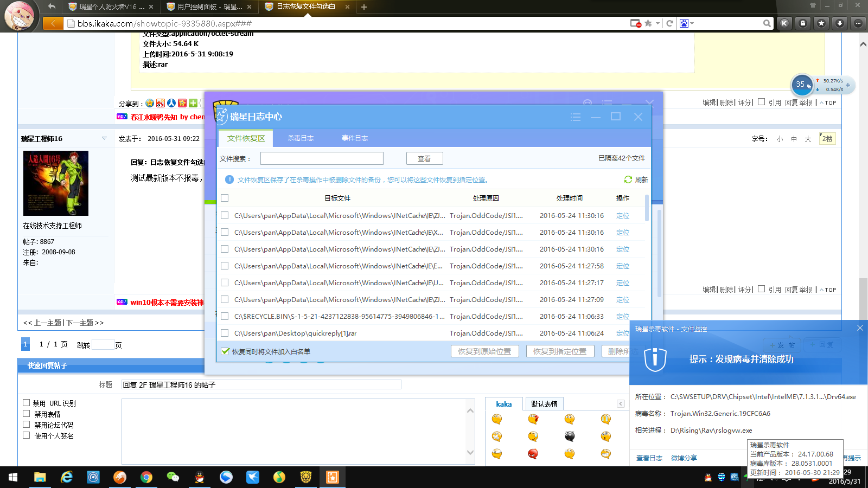Viewport: 868px width, 488px height.
Task: Check the file row dated 11:27:58
Action: point(225,266)
